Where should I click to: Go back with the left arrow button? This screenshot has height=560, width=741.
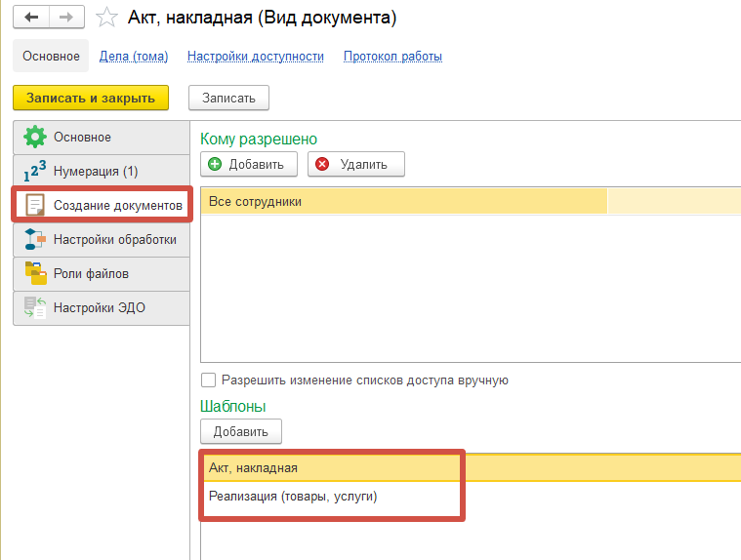pyautogui.click(x=31, y=18)
